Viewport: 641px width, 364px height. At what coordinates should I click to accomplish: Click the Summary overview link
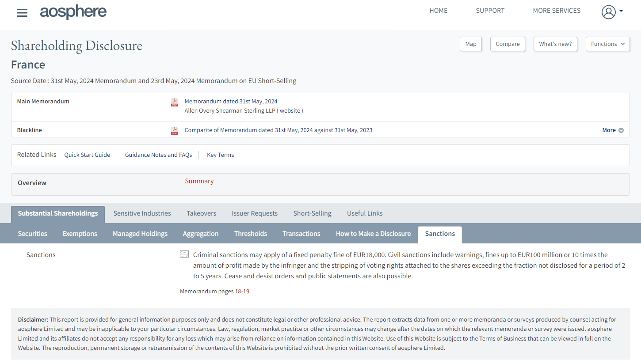(199, 181)
